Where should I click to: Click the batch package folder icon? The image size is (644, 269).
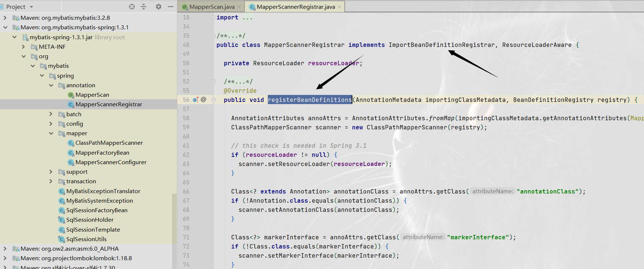[62, 114]
